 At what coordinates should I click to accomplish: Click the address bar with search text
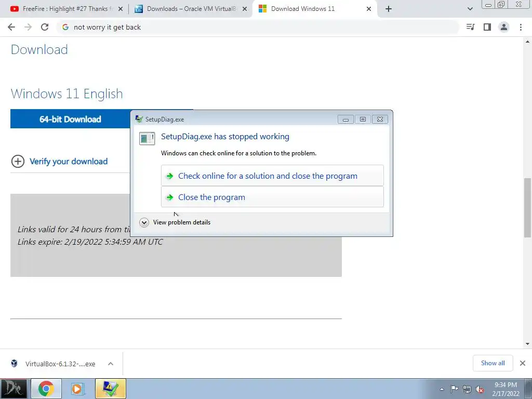tap(258, 27)
